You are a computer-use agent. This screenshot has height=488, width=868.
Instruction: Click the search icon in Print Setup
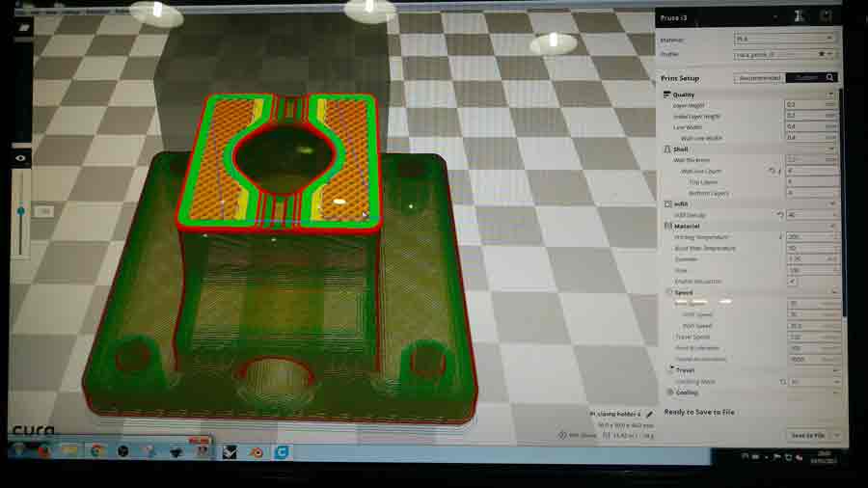coord(829,78)
